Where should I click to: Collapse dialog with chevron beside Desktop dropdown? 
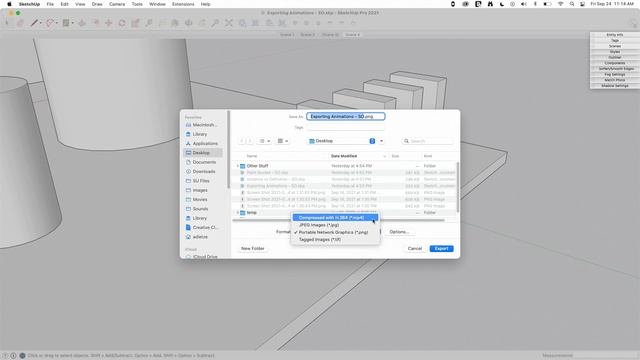point(381,141)
